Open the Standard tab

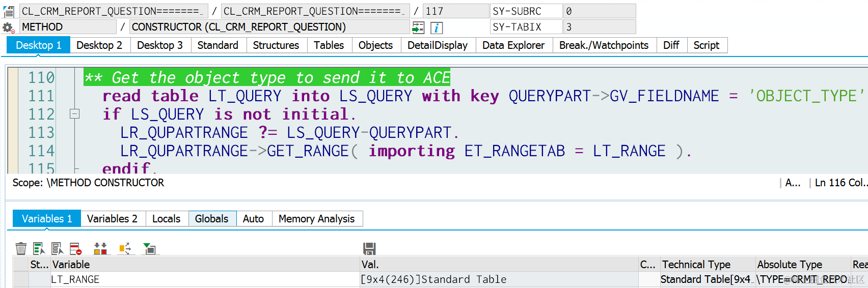pos(218,45)
